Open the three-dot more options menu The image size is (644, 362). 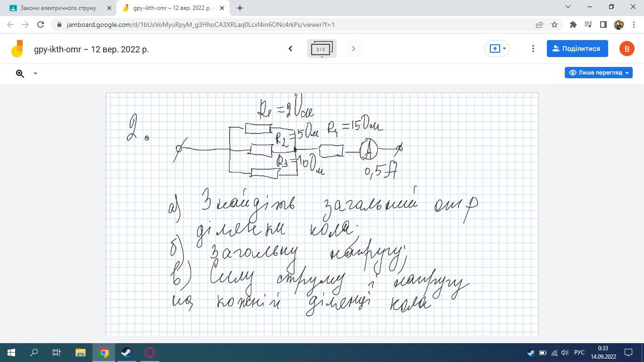(533, 49)
